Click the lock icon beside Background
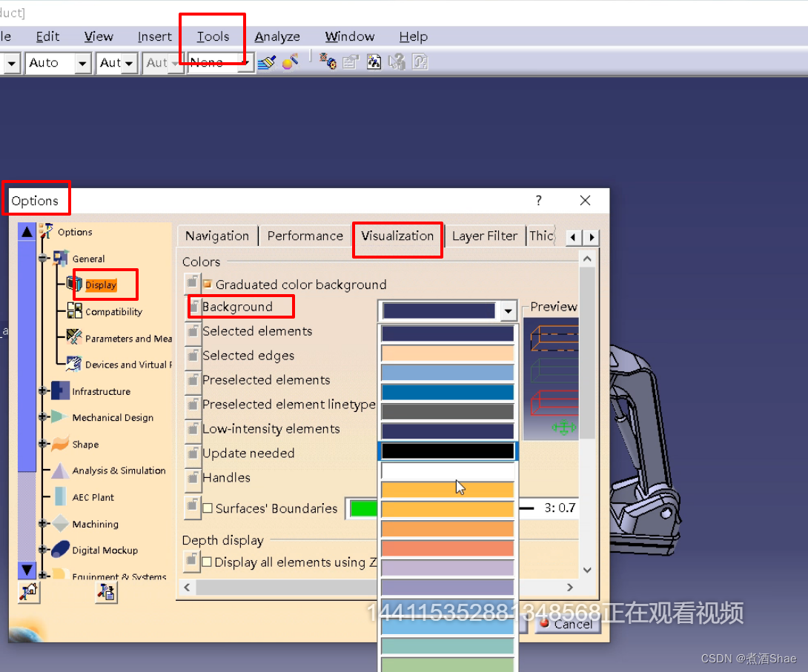The width and height of the screenshot is (808, 672). (x=192, y=307)
